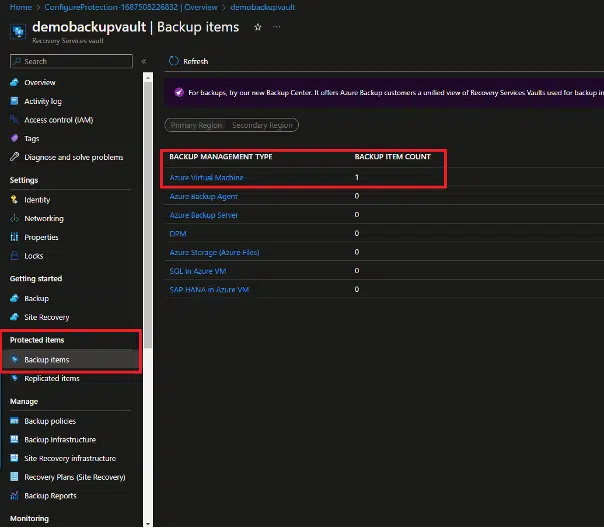
Task: Click the Properties bars icon
Action: 14,237
